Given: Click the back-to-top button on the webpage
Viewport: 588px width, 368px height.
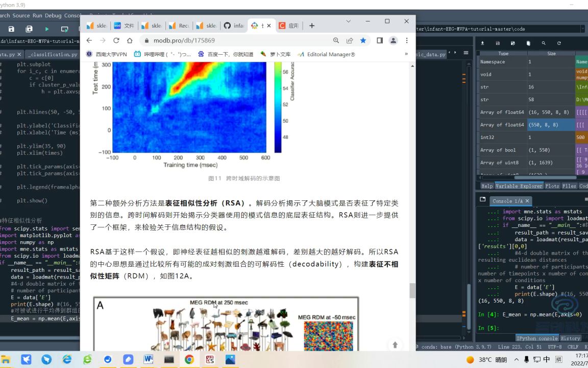Looking at the screenshot, I should pyautogui.click(x=395, y=345).
